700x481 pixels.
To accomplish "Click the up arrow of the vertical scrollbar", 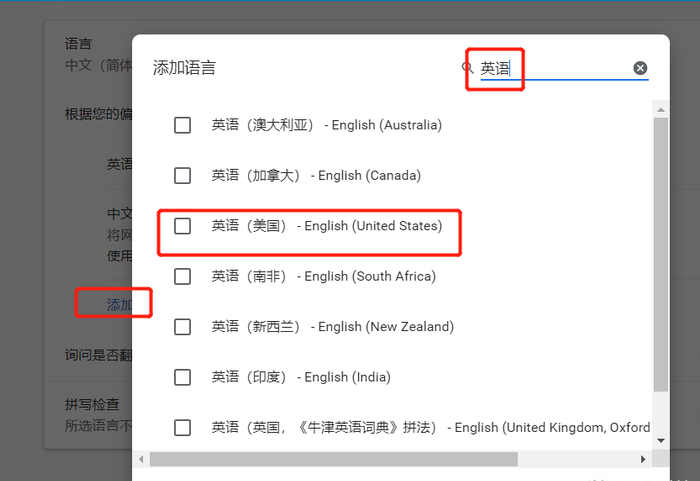I will (x=661, y=109).
